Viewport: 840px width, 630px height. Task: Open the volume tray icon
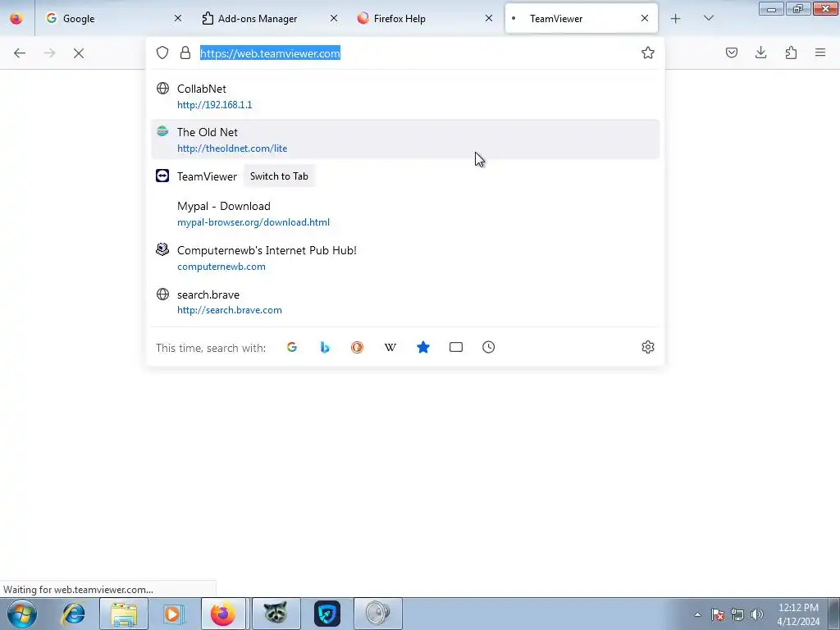(x=756, y=614)
